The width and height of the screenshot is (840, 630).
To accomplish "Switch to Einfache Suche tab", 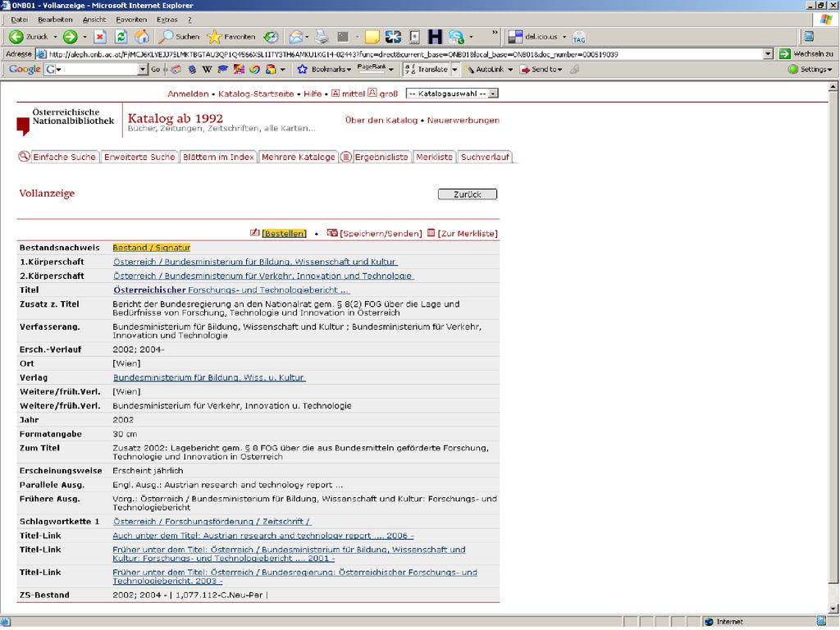I will click(64, 157).
